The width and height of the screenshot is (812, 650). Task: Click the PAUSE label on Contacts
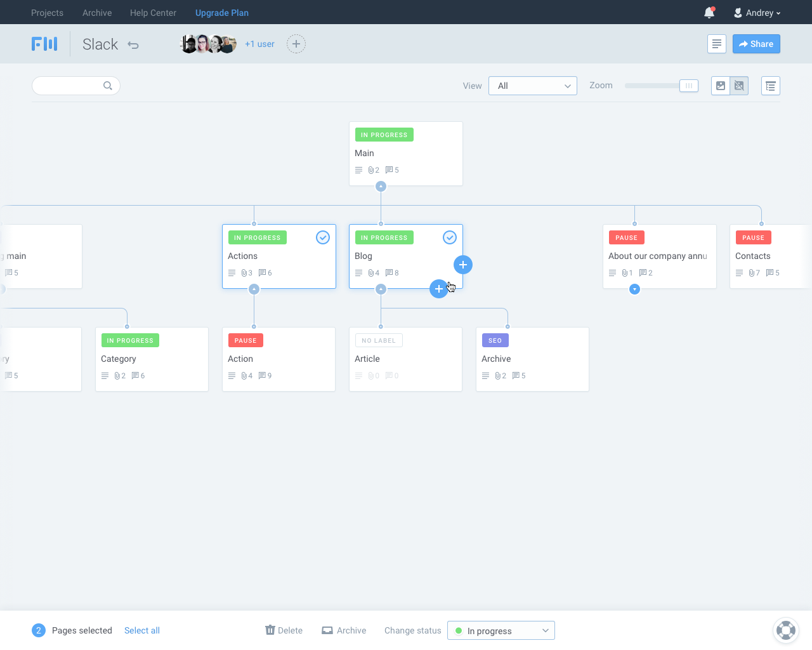tap(753, 237)
